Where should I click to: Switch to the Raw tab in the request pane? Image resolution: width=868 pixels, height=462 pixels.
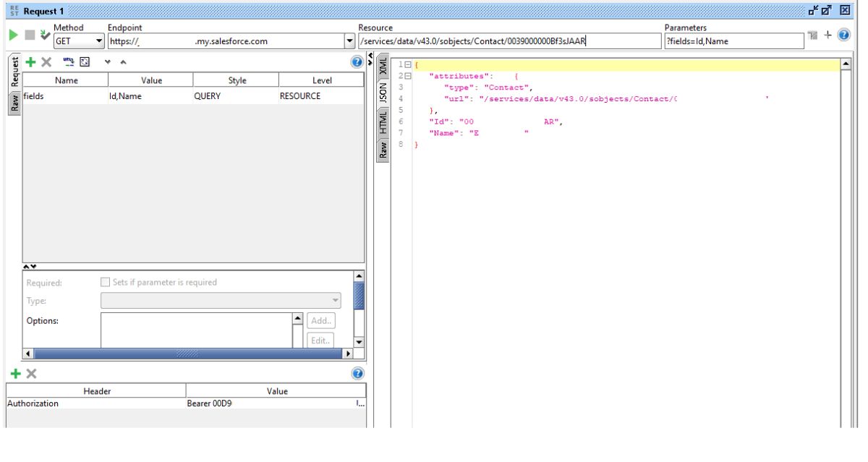coord(14,103)
